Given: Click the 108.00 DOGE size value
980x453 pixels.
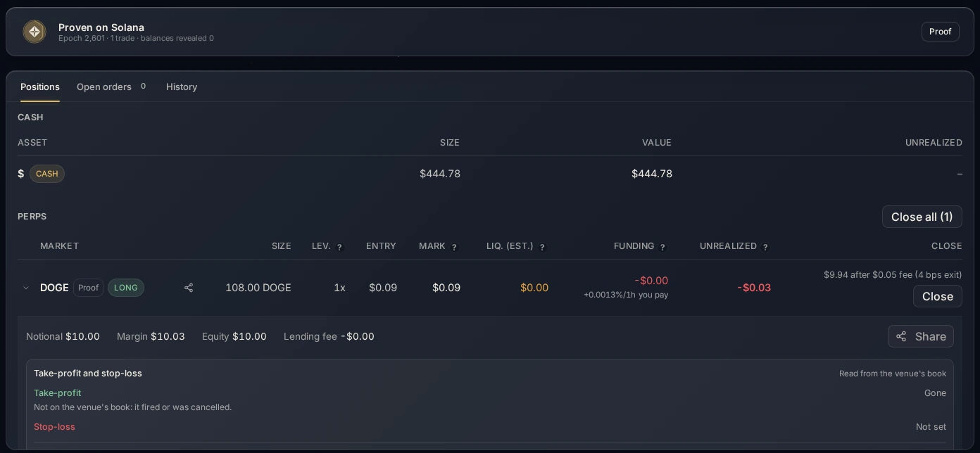Looking at the screenshot, I should (x=258, y=288).
